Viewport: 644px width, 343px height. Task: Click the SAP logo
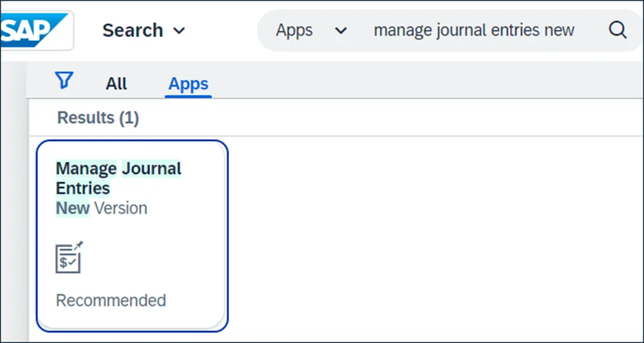pos(35,30)
